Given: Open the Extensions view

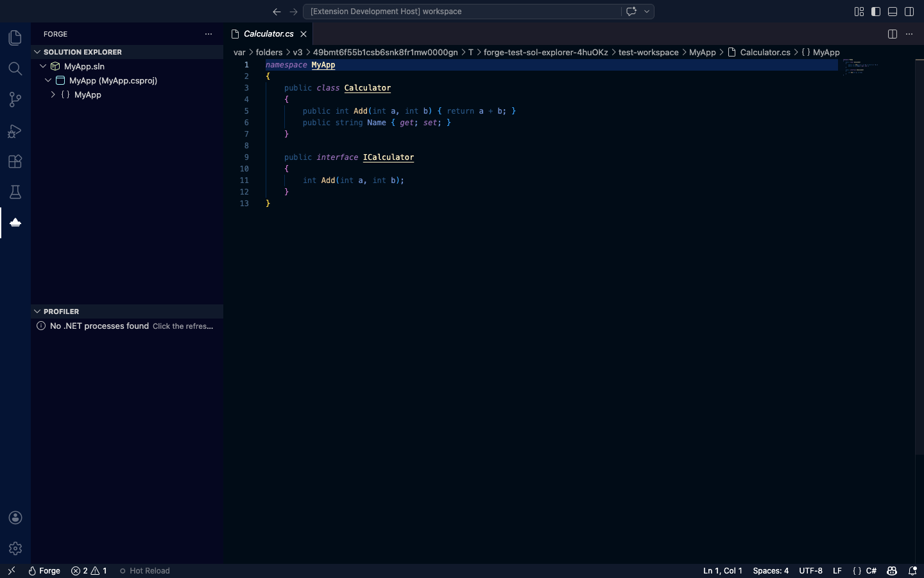Looking at the screenshot, I should click(15, 161).
